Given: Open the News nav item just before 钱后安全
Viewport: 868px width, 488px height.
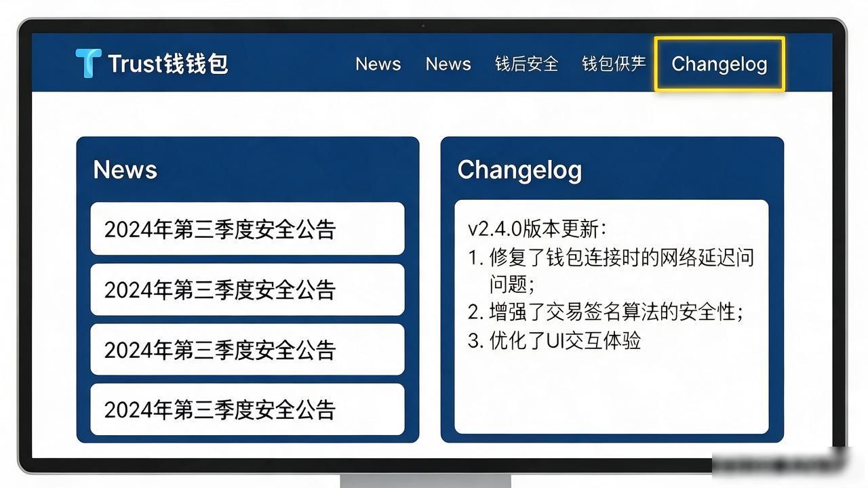Looking at the screenshot, I should click(x=448, y=64).
